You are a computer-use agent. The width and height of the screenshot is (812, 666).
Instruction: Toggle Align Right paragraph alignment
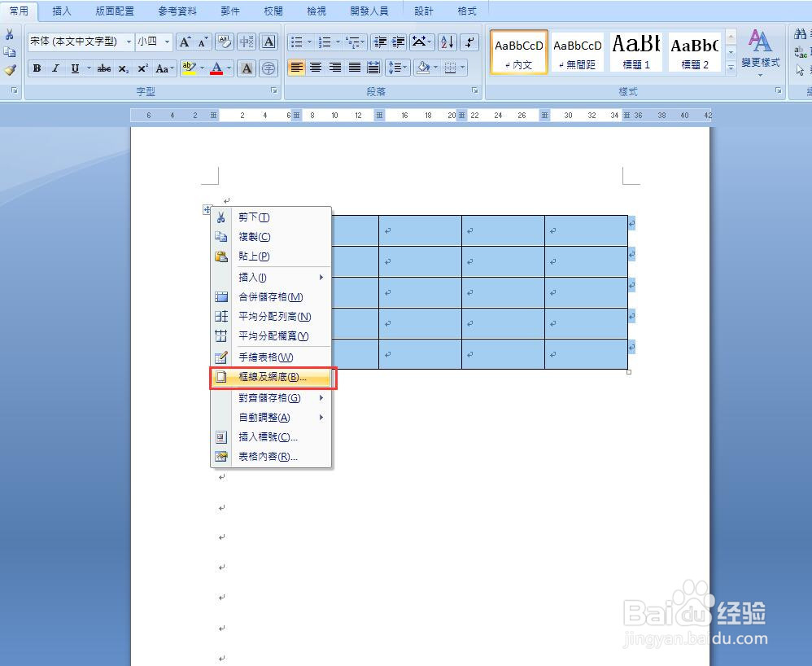[x=334, y=68]
